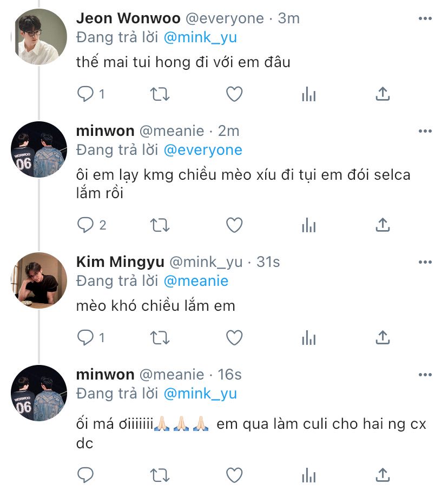Reply to minwon's tweet with 2 replies
This screenshot has width=448, height=490.
(85, 224)
